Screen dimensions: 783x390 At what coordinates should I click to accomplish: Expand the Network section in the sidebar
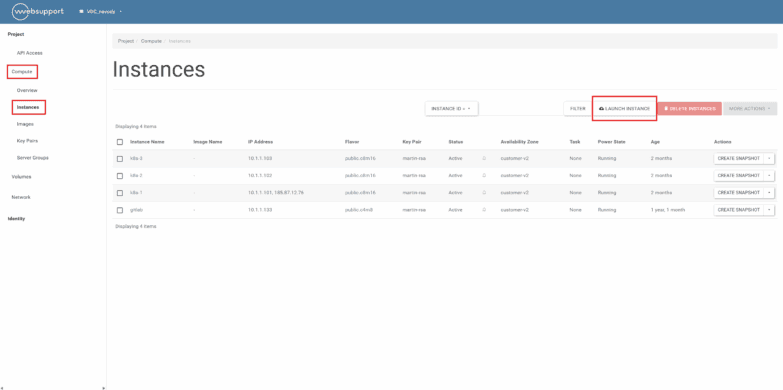coord(21,197)
